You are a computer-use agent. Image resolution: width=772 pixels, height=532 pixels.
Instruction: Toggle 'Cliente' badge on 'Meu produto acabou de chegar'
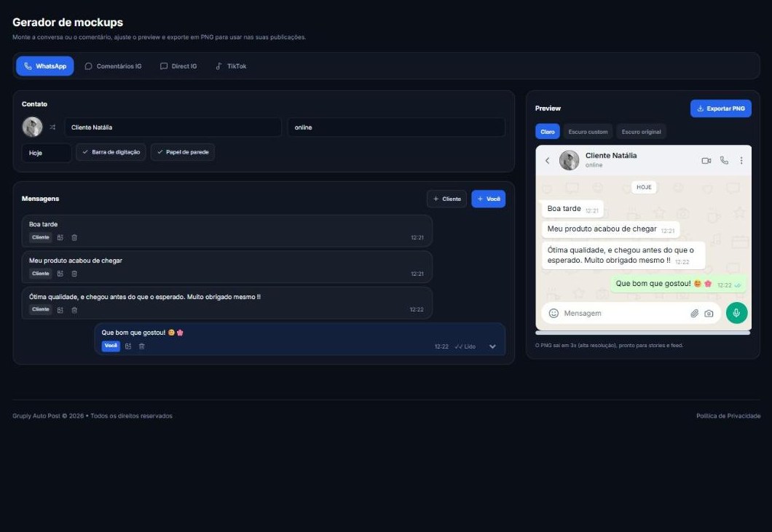coord(40,274)
